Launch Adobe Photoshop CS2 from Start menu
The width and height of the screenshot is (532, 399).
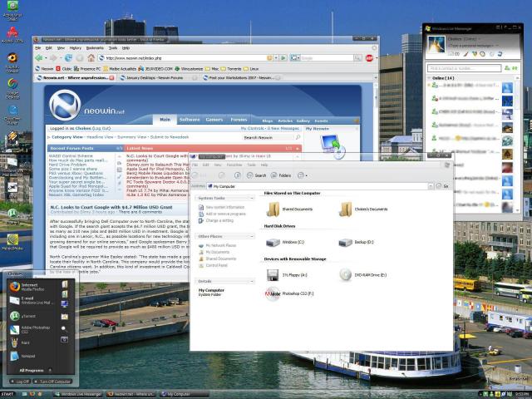[30, 329]
